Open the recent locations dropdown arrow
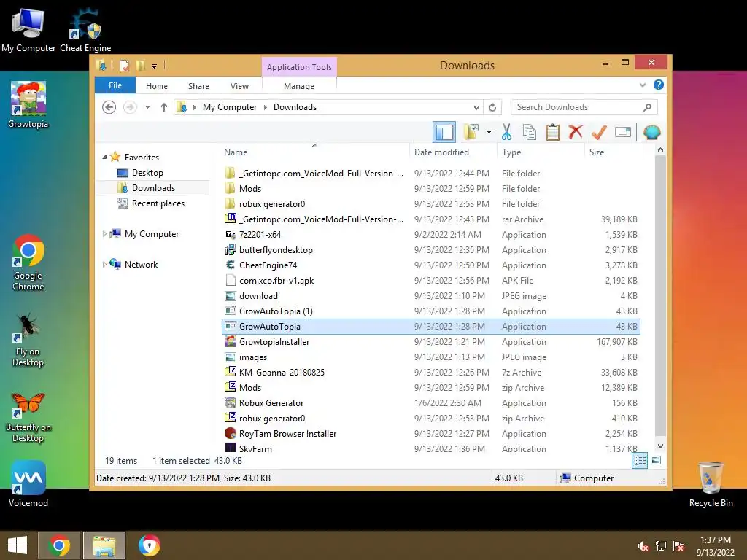Screen dimensions: 747x560 147,107
